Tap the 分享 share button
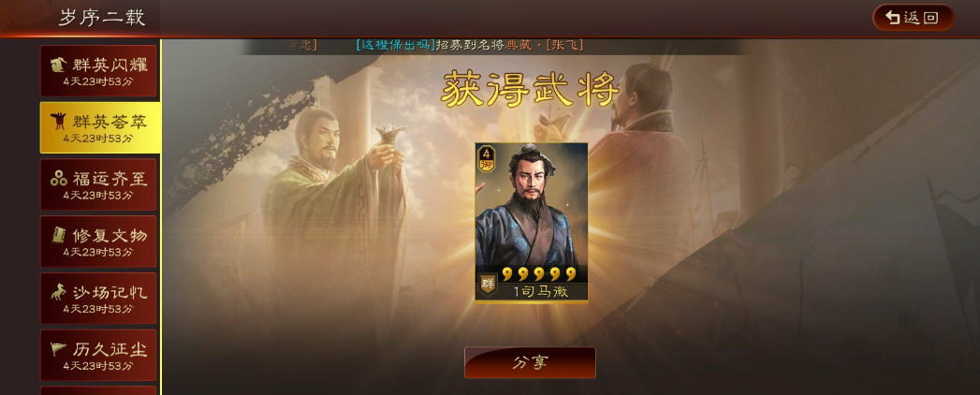The height and width of the screenshot is (395, 980). pos(530,362)
